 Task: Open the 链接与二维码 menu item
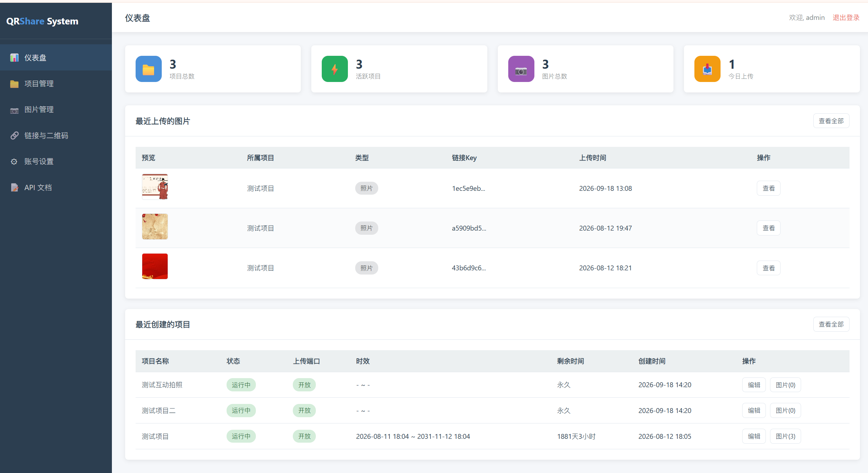click(56, 135)
